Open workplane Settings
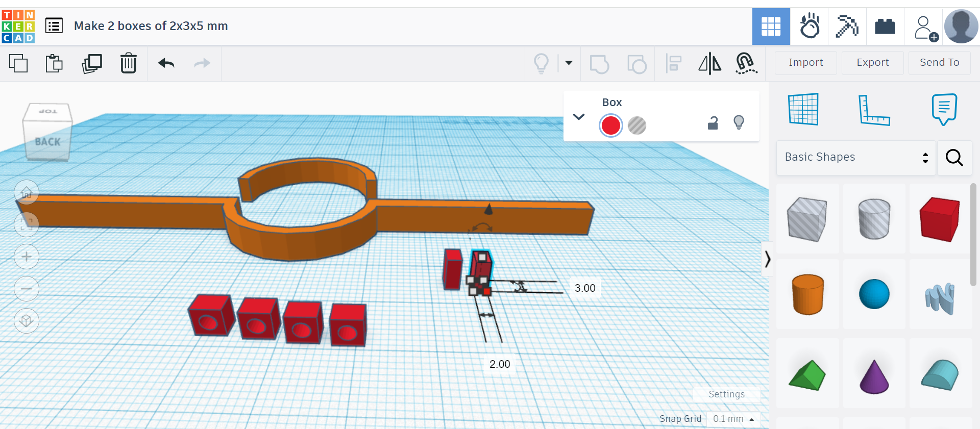This screenshot has height=429, width=980. [x=726, y=394]
